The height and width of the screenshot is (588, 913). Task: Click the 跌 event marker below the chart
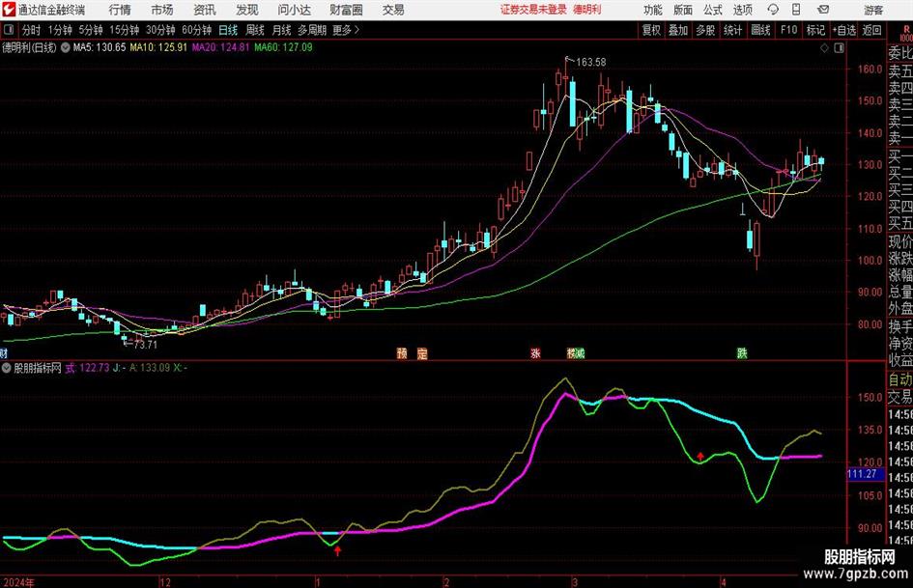coord(742,353)
